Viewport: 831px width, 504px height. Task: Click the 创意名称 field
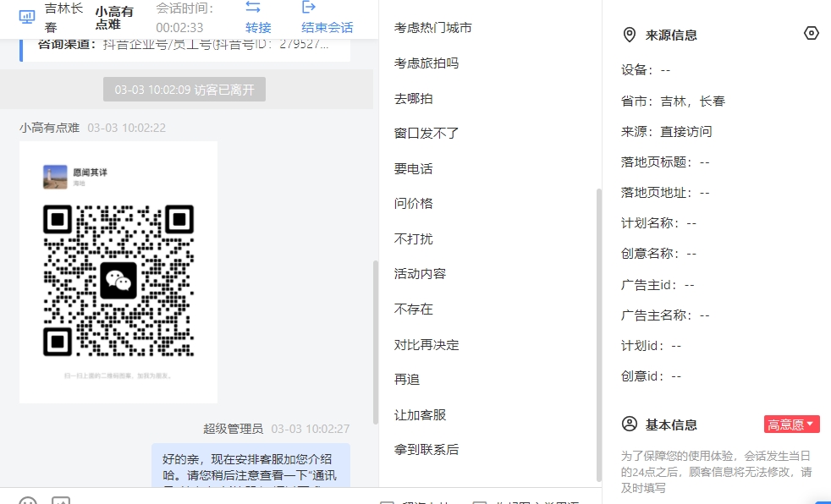(658, 254)
